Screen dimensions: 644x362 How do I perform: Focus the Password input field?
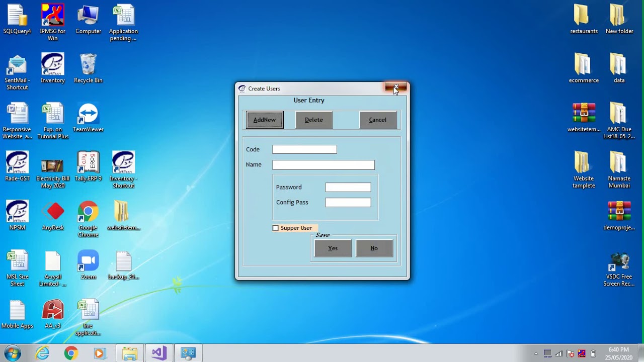[x=348, y=187]
